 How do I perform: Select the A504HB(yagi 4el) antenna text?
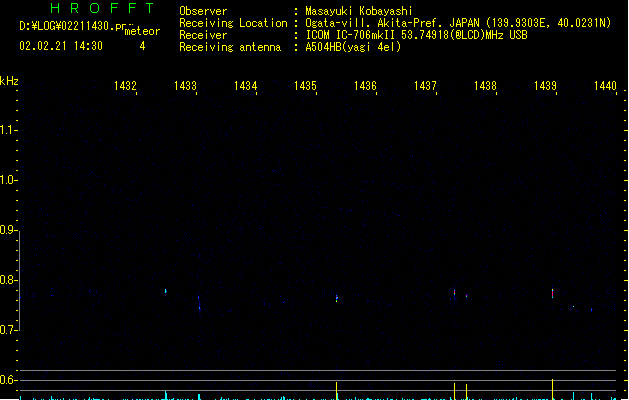[x=353, y=47]
